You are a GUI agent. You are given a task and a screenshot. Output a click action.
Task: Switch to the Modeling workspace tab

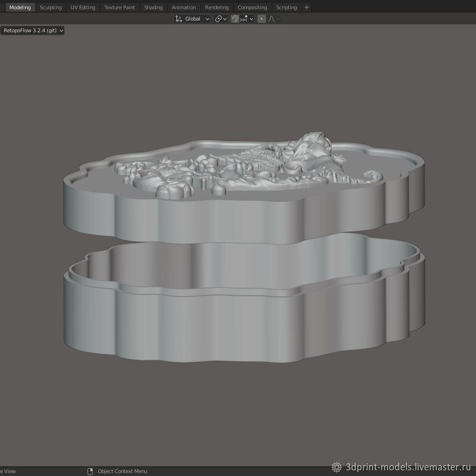coord(20,7)
